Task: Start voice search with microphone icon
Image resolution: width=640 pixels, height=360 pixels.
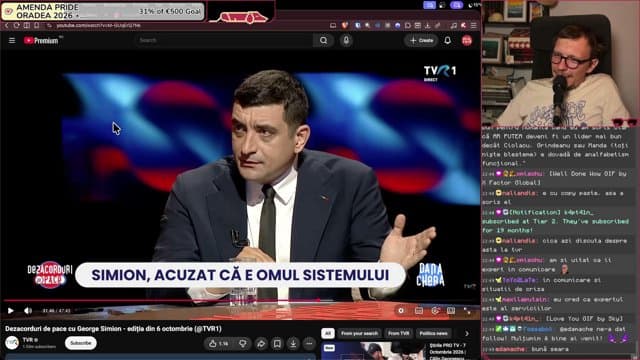Action: pyautogui.click(x=346, y=40)
